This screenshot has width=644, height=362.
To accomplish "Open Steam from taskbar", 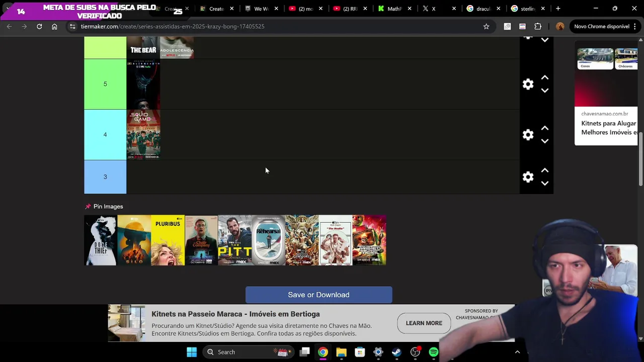I will (x=396, y=352).
